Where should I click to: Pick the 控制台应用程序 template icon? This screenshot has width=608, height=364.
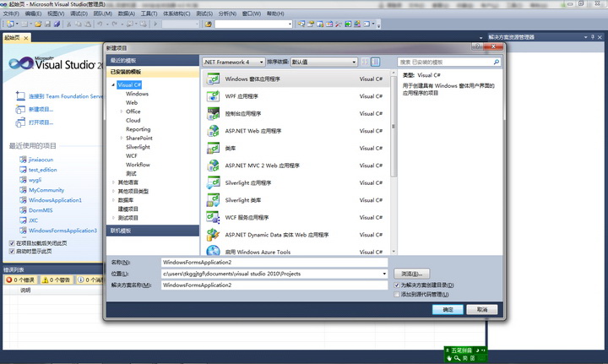coord(213,113)
